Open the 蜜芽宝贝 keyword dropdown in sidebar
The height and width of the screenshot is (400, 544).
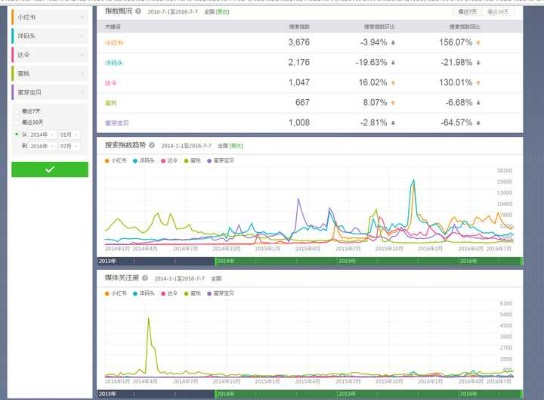tap(50, 92)
